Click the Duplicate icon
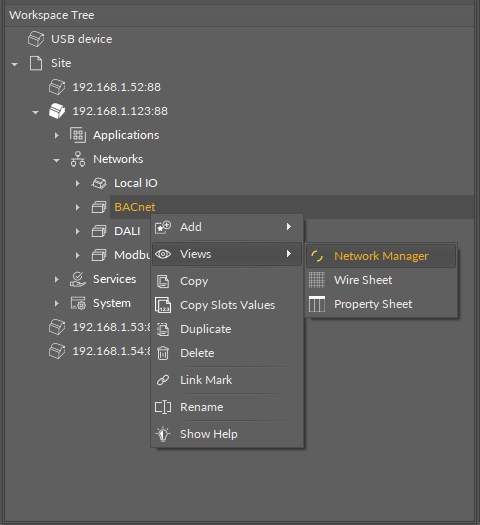The width and height of the screenshot is (480, 525). click(163, 329)
